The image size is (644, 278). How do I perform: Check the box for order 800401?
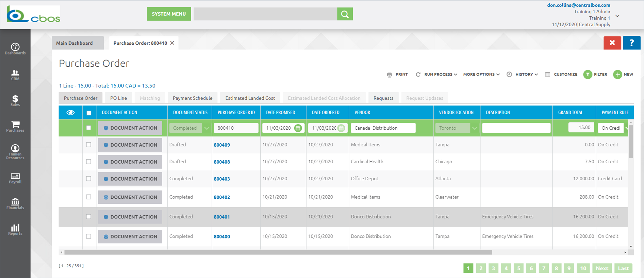[89, 217]
